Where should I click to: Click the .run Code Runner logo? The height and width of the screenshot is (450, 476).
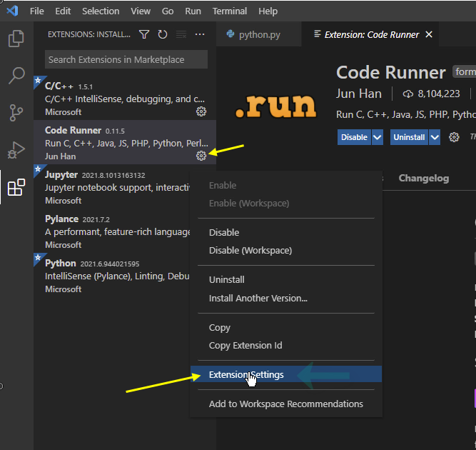click(x=276, y=106)
